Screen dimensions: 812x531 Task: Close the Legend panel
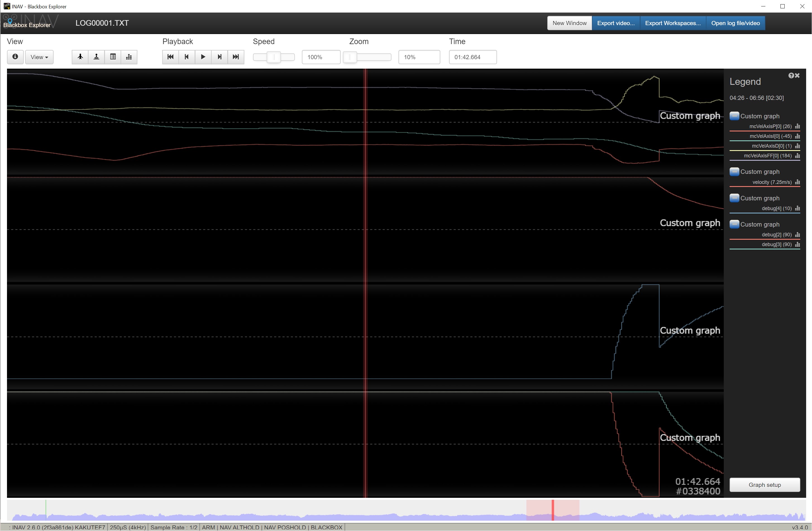point(797,76)
